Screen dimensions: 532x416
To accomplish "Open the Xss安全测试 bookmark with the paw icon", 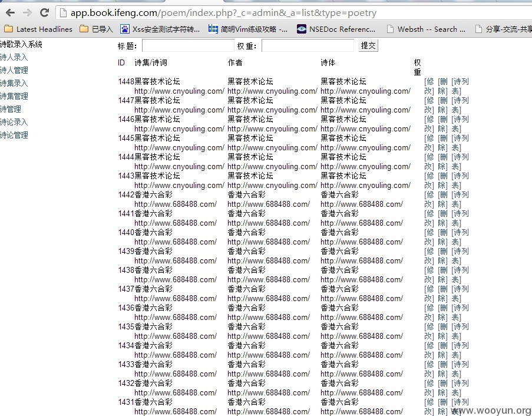I will (160, 29).
